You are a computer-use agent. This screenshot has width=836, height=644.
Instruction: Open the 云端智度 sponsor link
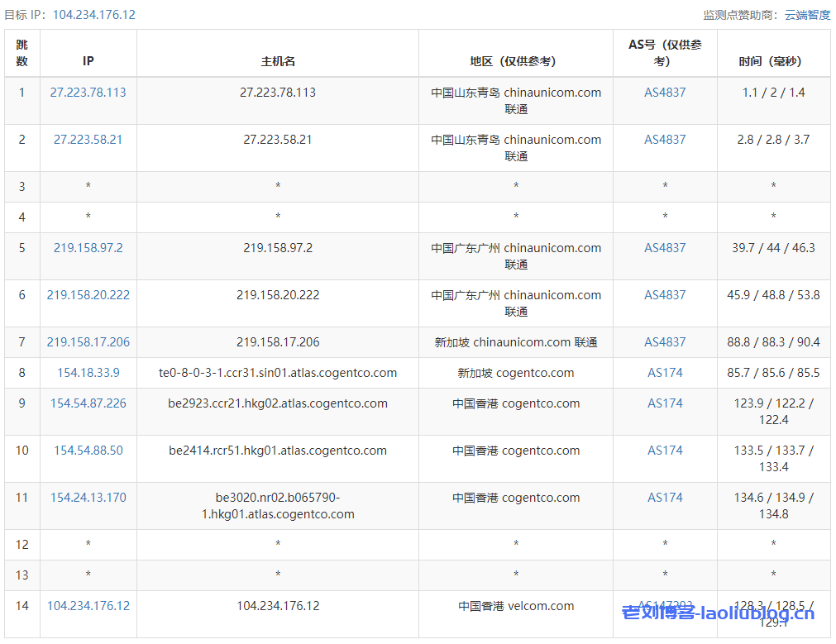click(807, 15)
